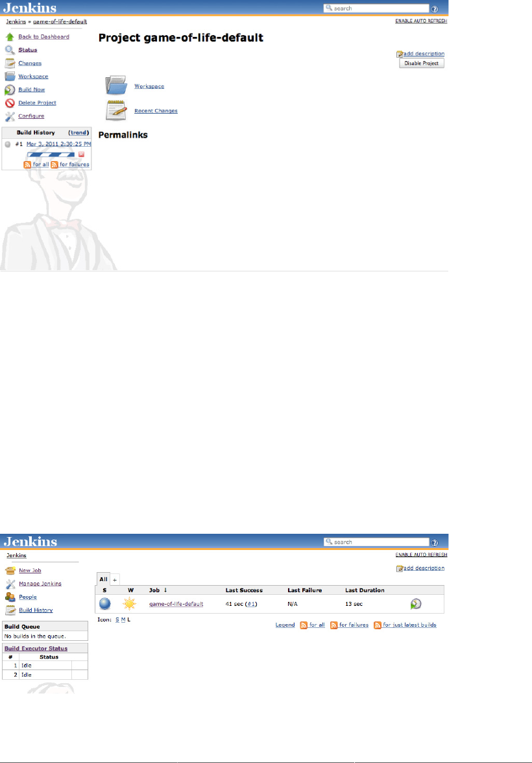Click add description link on project page
The width and height of the screenshot is (532, 763).
tap(424, 53)
